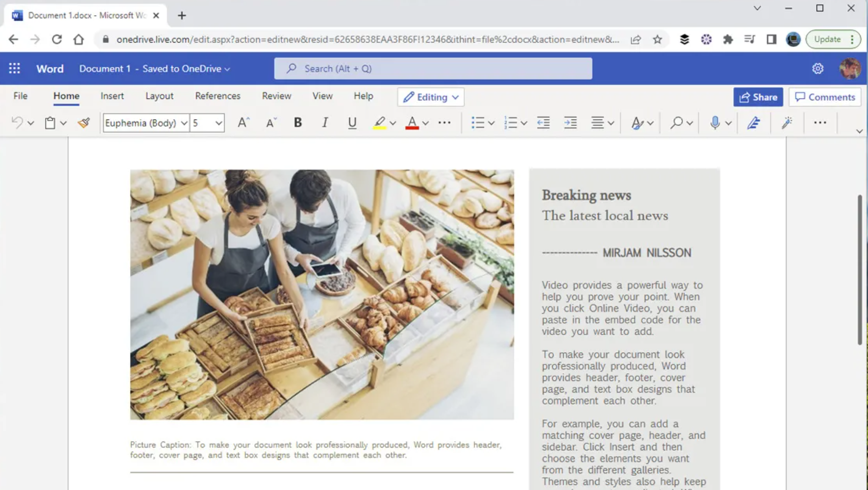The height and width of the screenshot is (490, 868).
Task: Open the Editing mode dropdown
Action: pos(430,97)
